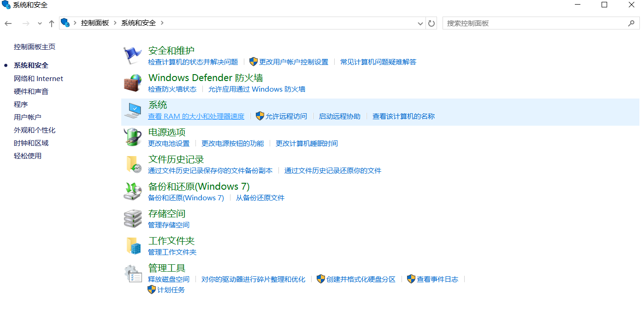This screenshot has width=644, height=314.
Task: Click the 备份和还原 drive icon
Action: (133, 192)
